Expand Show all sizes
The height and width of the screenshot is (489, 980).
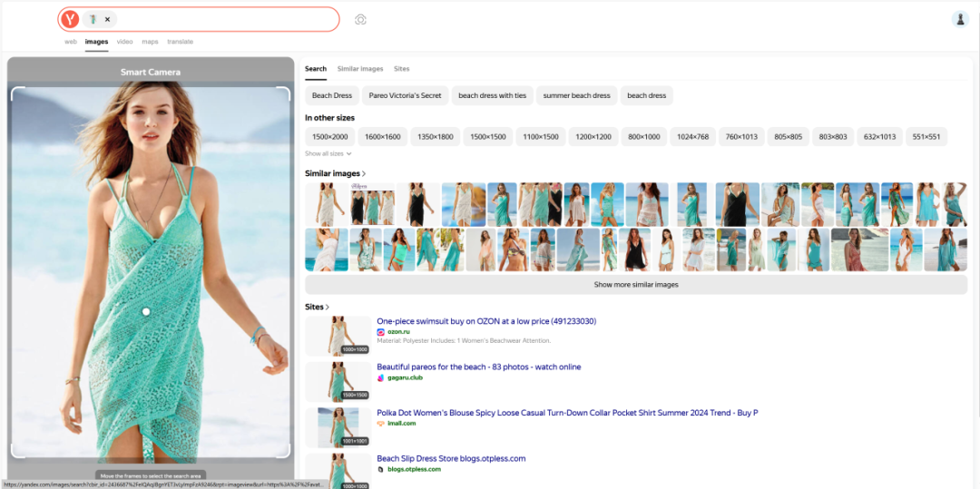[328, 153]
